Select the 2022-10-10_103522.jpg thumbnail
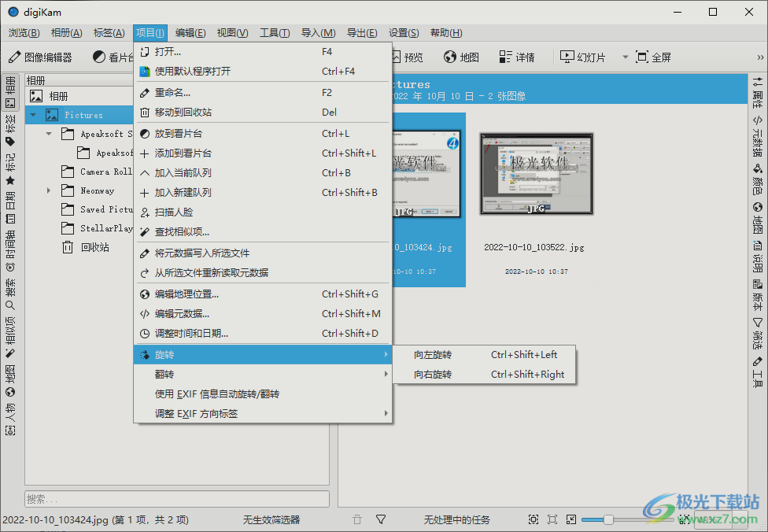The image size is (768, 532). [536, 174]
